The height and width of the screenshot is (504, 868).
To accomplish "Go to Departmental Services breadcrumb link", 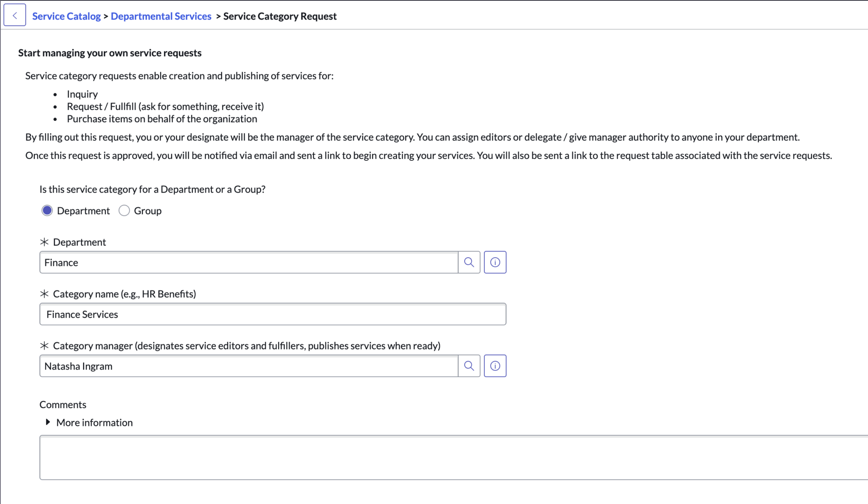I will pyautogui.click(x=161, y=16).
